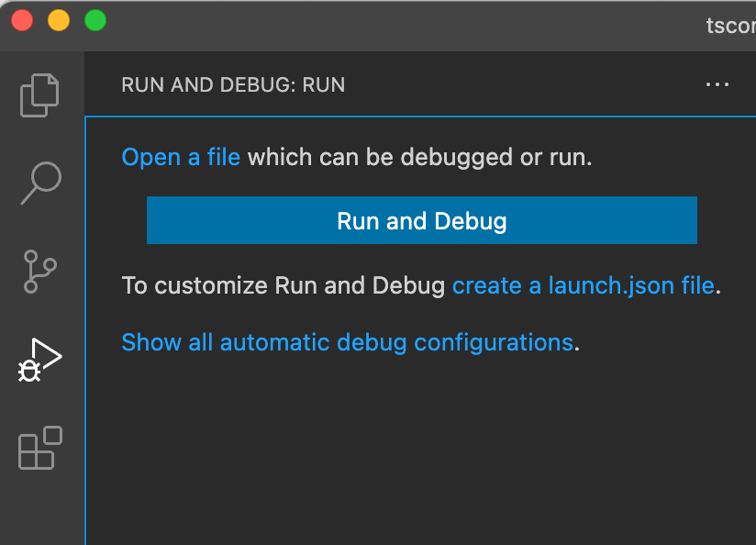756x545 pixels.
Task: Select the Search icon in the activity bar
Action: click(x=39, y=184)
